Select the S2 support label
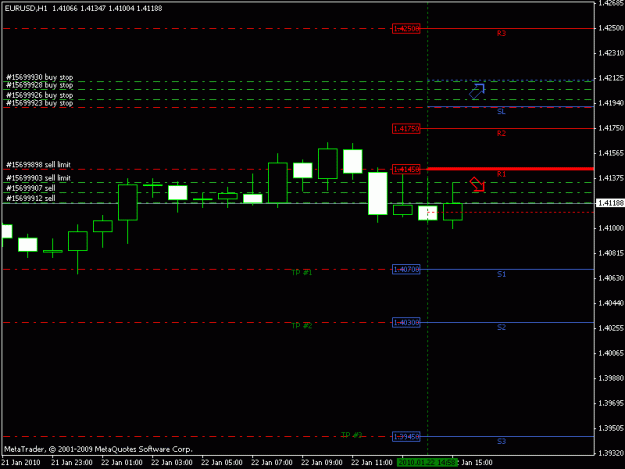Viewport: 625px width, 469px height. click(501, 327)
